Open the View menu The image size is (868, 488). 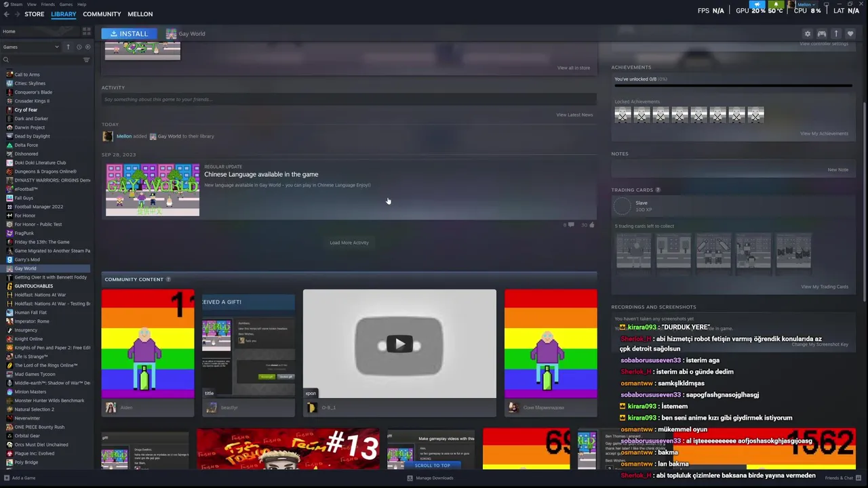32,4
